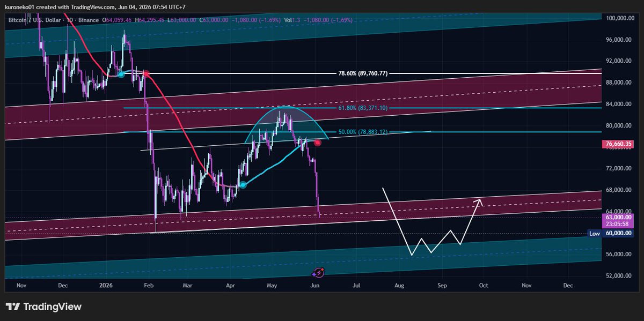Click the 52,000.00 price axis label
The height and width of the screenshot is (321, 644).
point(619,275)
